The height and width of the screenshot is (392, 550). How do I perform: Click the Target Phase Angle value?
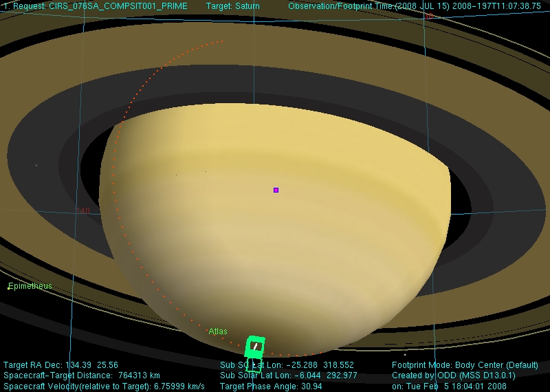click(272, 386)
